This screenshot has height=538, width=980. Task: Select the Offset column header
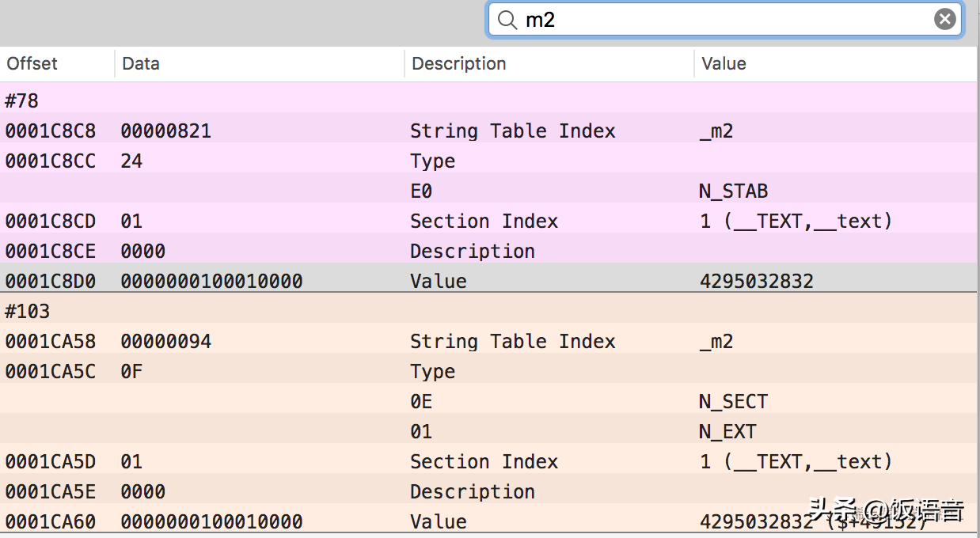32,63
